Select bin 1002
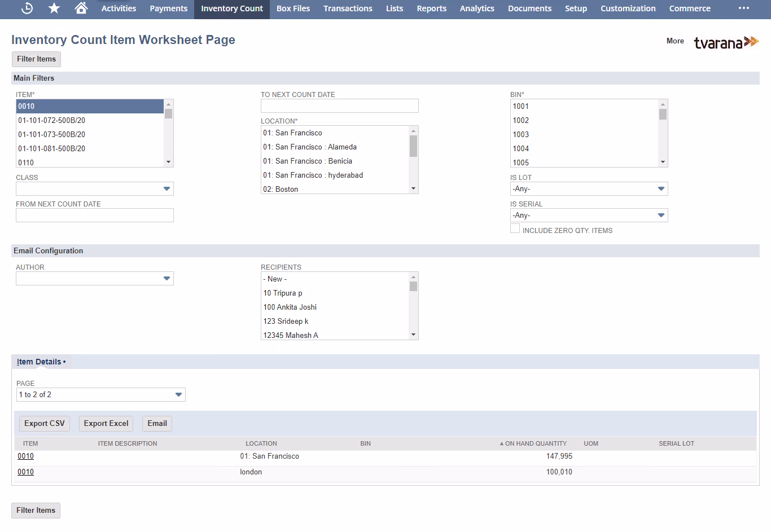The image size is (771, 532). click(x=584, y=120)
